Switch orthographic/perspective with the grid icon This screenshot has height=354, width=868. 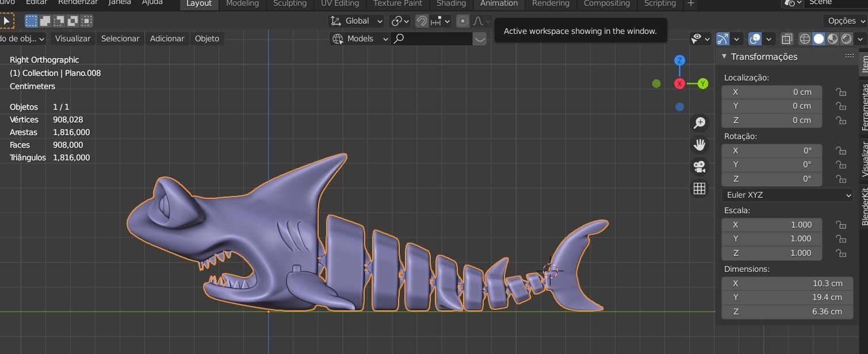click(699, 188)
